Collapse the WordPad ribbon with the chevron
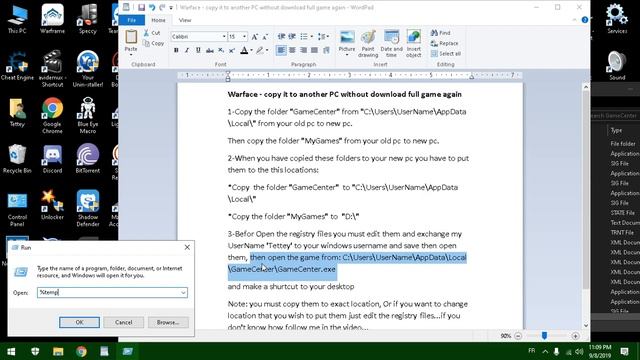Screen dimensions: 640x360 point(574,20)
